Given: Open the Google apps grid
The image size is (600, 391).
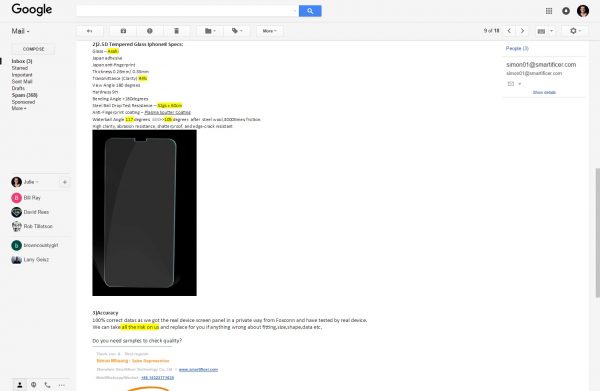Looking at the screenshot, I should coord(549,11).
